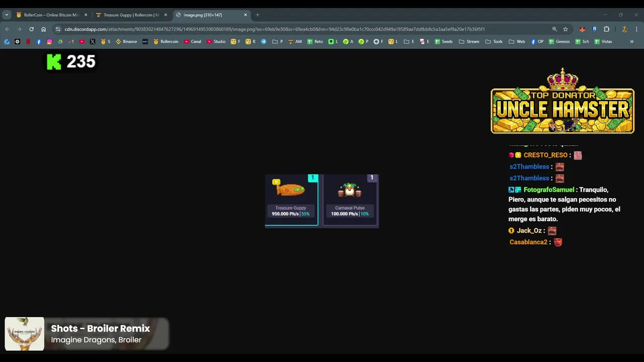Click the Jack_Oz chat username
The image size is (644, 362).
529,230
